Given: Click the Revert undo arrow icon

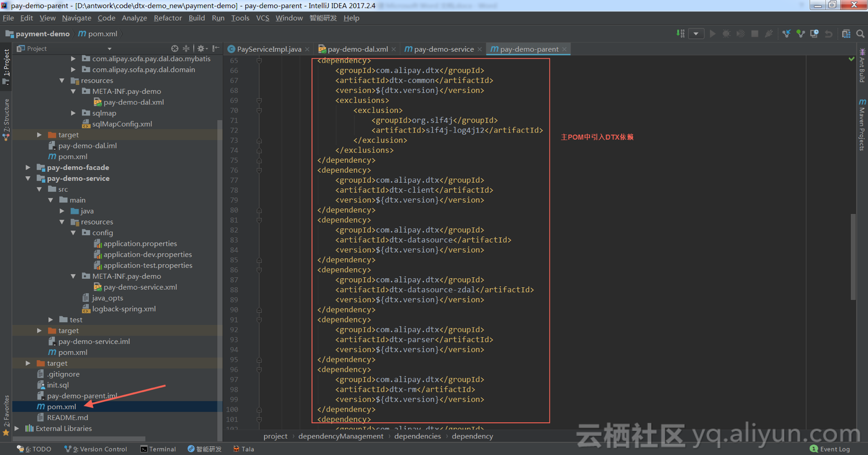Looking at the screenshot, I should 828,34.
